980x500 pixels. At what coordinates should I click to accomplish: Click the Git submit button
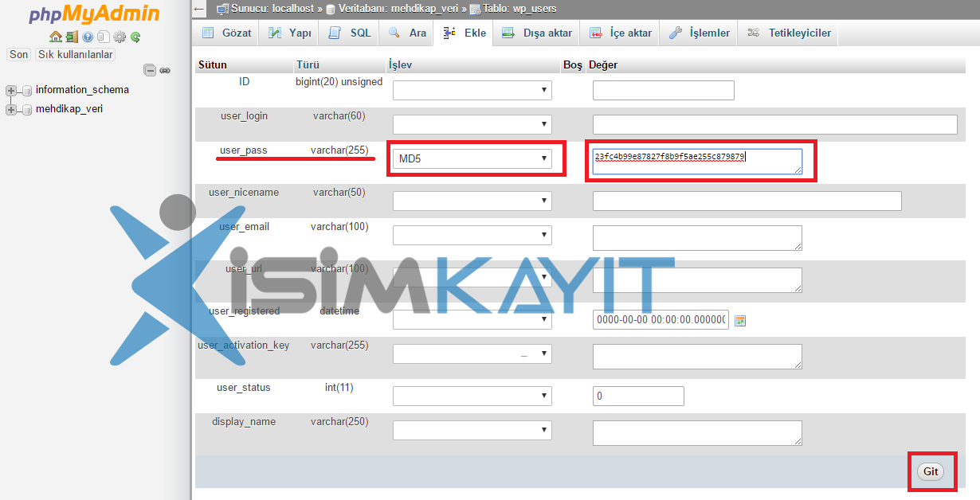click(931, 471)
